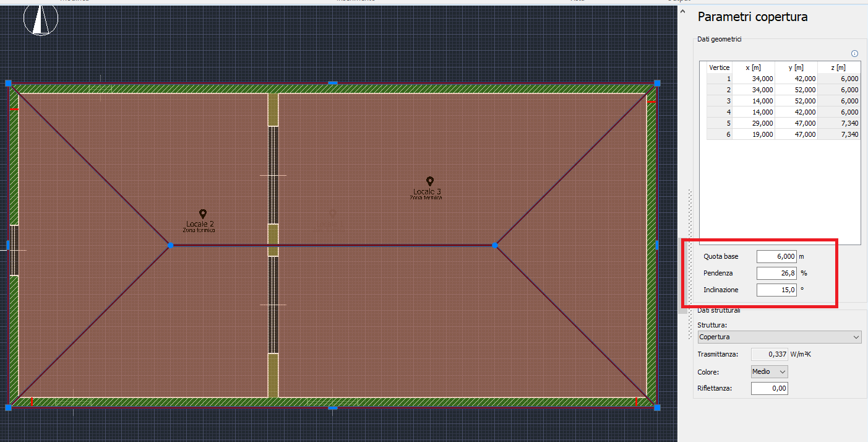Screen dimensions: 868x442
Task: Select the z value of vertex 2
Action: [839, 90]
